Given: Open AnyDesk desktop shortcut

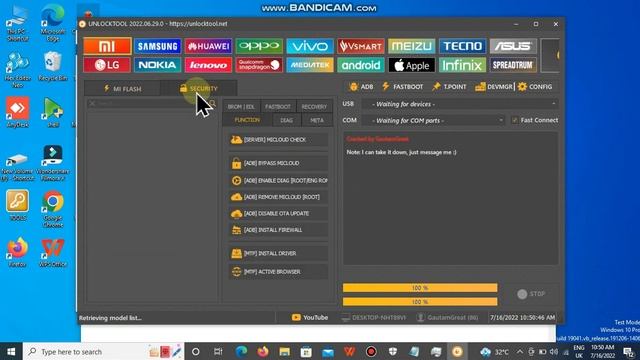Looking at the screenshot, I should coord(18,112).
